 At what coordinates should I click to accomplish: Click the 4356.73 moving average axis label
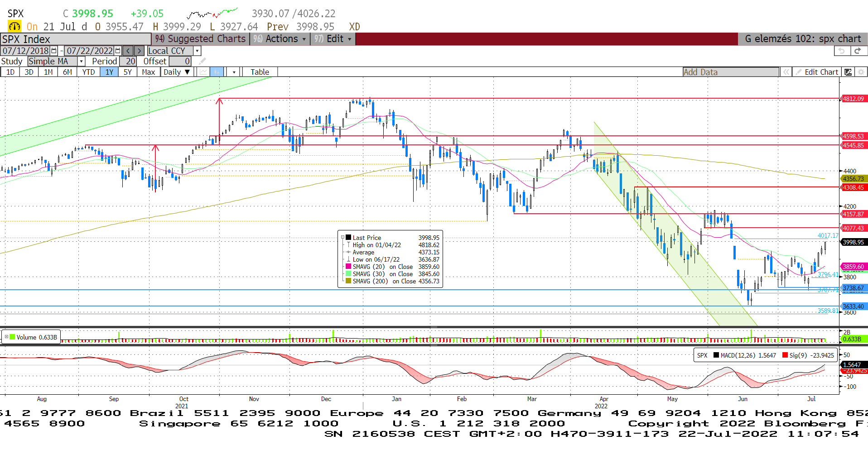tap(854, 179)
